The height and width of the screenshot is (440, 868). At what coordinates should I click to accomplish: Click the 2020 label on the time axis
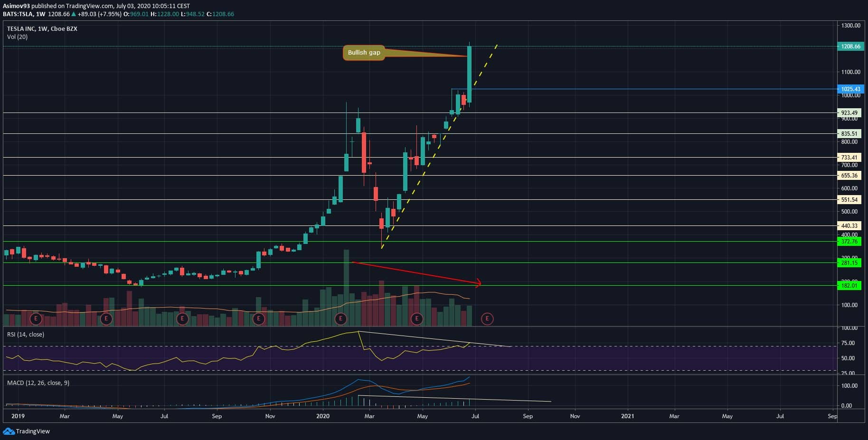click(x=323, y=416)
